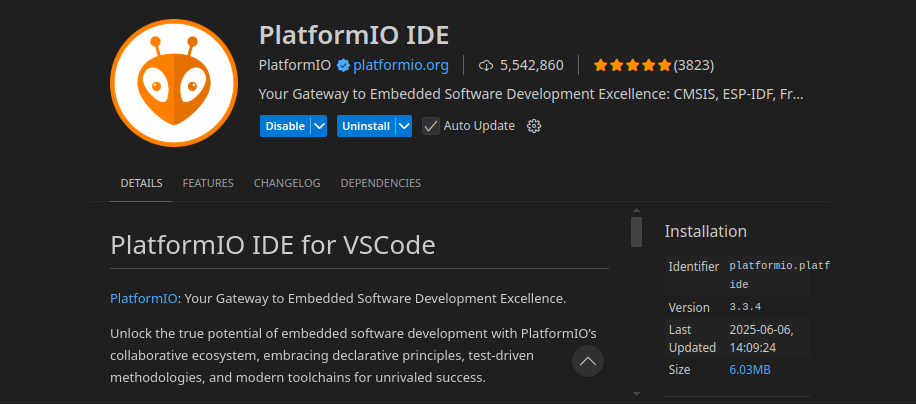
Task: Click the version value 3.3.4
Action: (745, 307)
